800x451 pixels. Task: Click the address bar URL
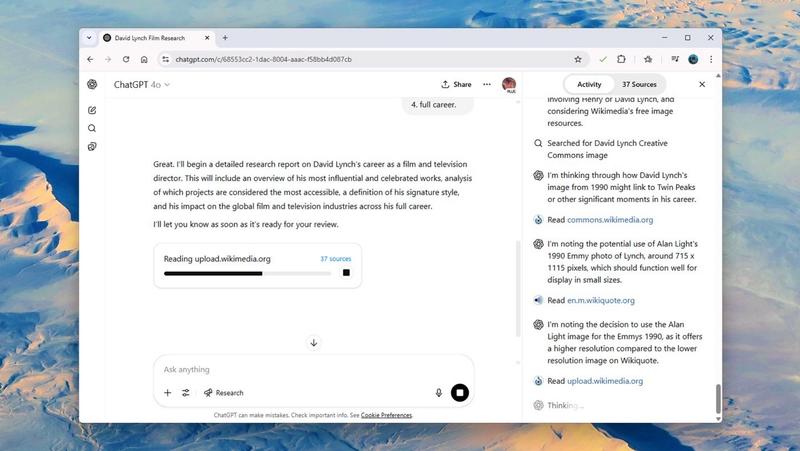tap(263, 59)
